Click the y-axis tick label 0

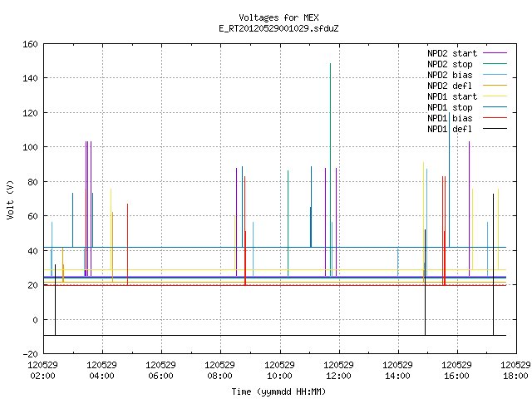pyautogui.click(x=35, y=319)
